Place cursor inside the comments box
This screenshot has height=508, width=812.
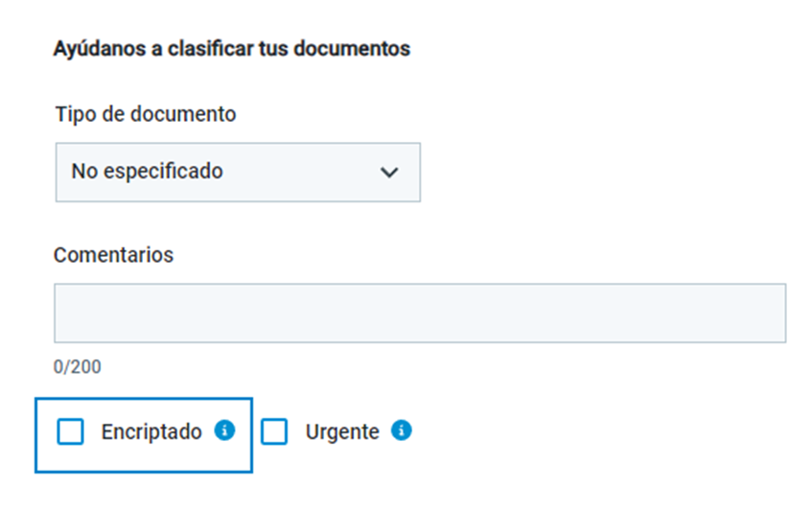(x=420, y=312)
